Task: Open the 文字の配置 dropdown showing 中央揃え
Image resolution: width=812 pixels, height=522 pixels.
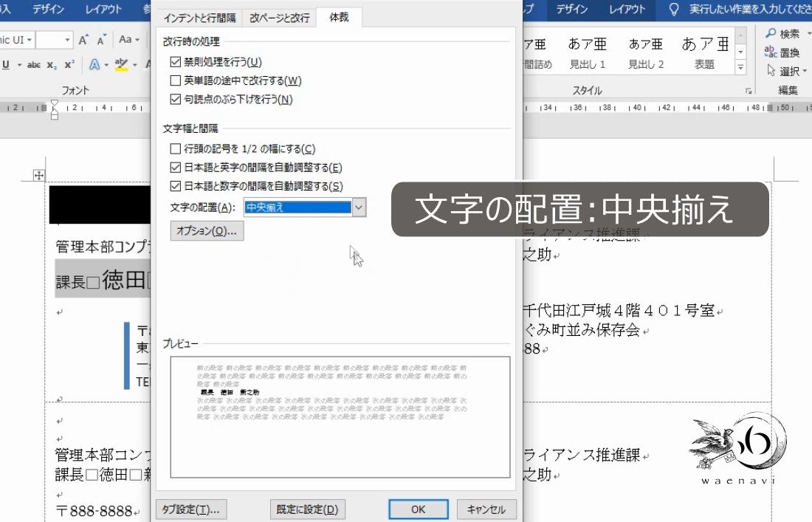Action: (x=358, y=207)
